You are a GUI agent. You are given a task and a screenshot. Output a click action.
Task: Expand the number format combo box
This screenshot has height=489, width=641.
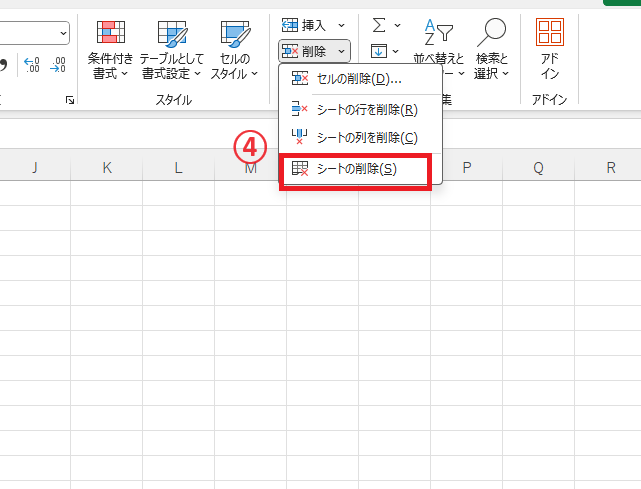(x=63, y=33)
